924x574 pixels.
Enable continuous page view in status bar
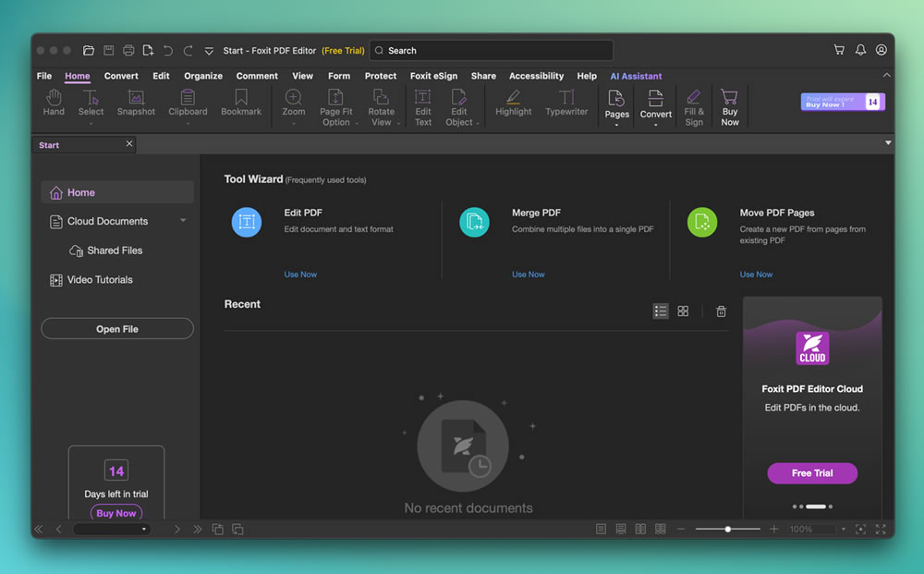(621, 530)
